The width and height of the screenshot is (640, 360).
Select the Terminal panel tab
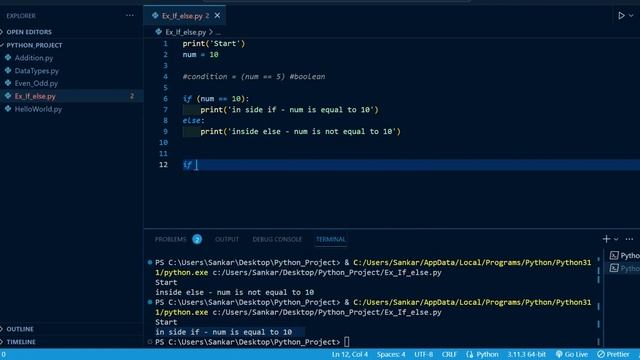click(331, 239)
